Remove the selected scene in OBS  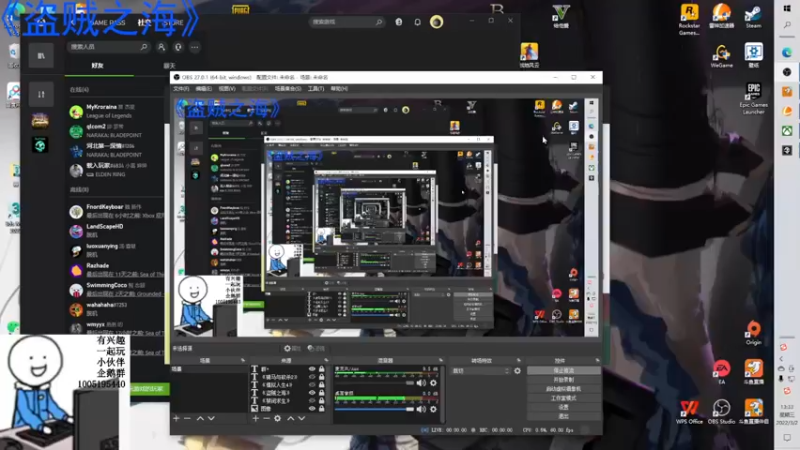[187, 418]
